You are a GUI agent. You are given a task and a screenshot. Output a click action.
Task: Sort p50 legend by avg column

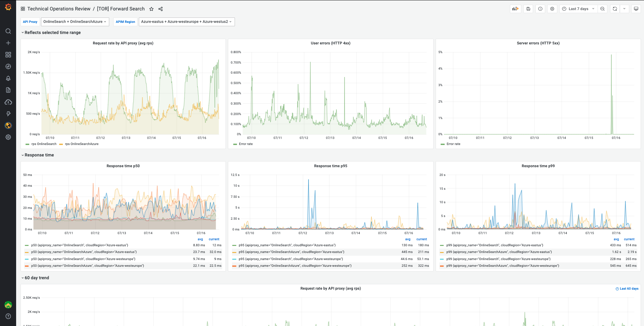point(200,239)
